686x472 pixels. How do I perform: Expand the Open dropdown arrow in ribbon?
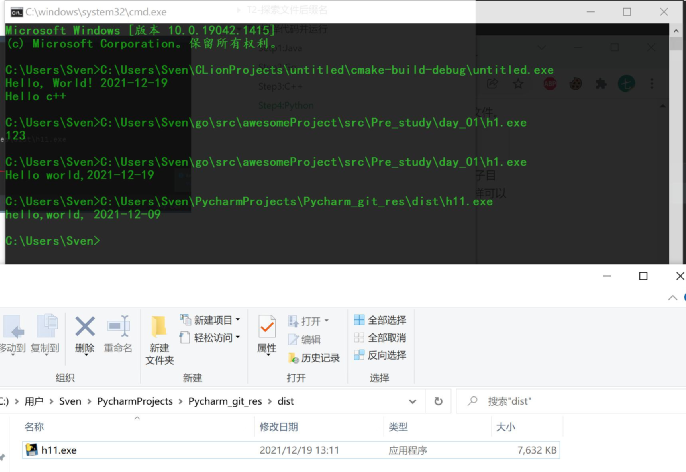pos(326,321)
